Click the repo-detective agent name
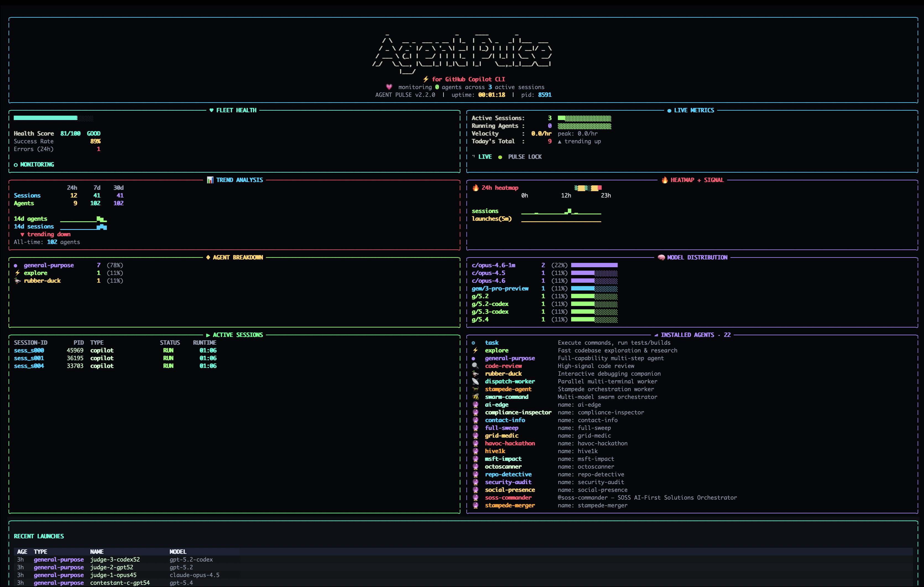This screenshot has width=924, height=587. [508, 474]
